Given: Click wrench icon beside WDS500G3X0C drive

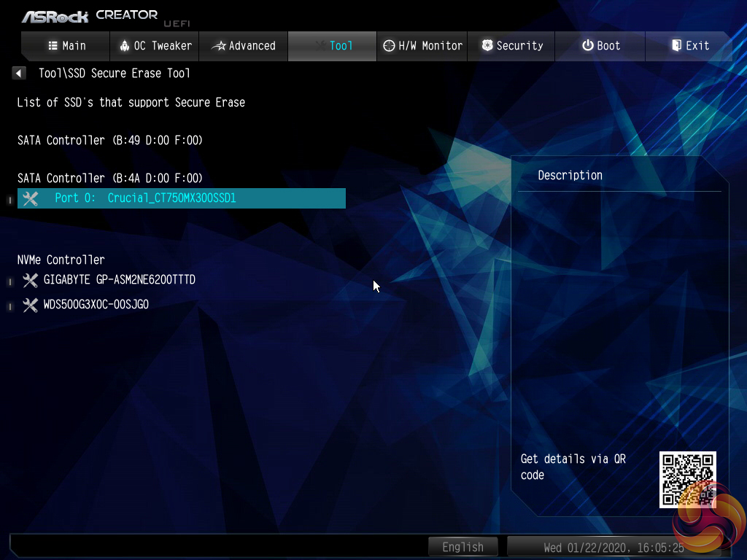Looking at the screenshot, I should 30,305.
